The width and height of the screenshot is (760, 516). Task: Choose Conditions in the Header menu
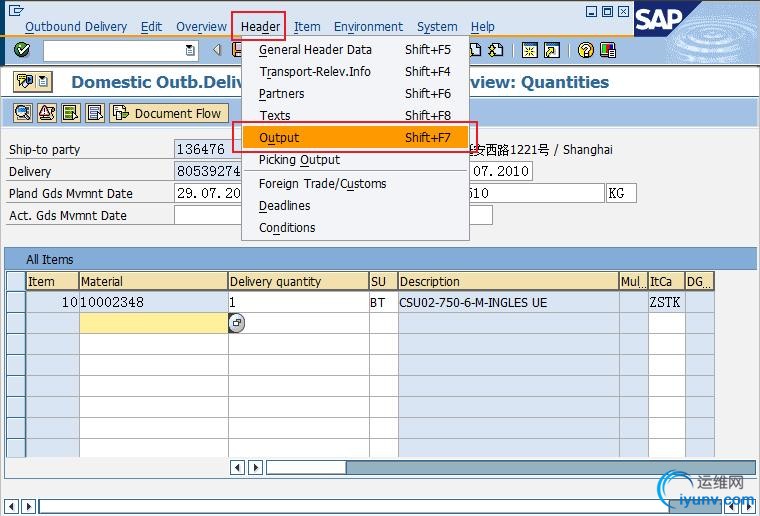tap(355, 228)
